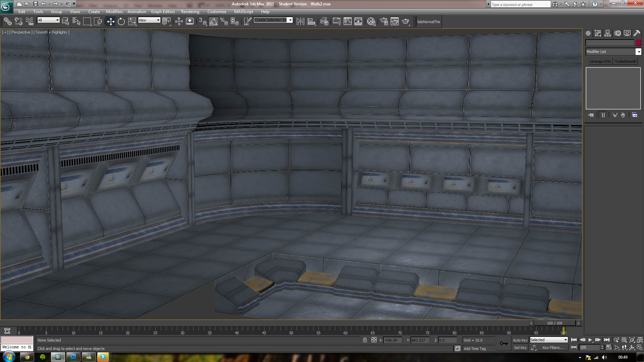Click the Bind to Space Warp icon

coord(30,21)
